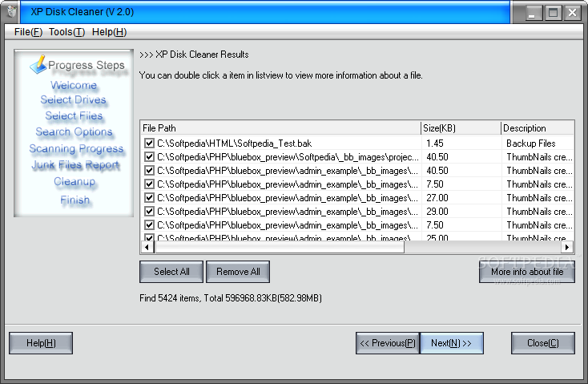Image resolution: width=588 pixels, height=384 pixels.
Task: Click the horizontal scrollbar right arrow
Action: [567, 247]
